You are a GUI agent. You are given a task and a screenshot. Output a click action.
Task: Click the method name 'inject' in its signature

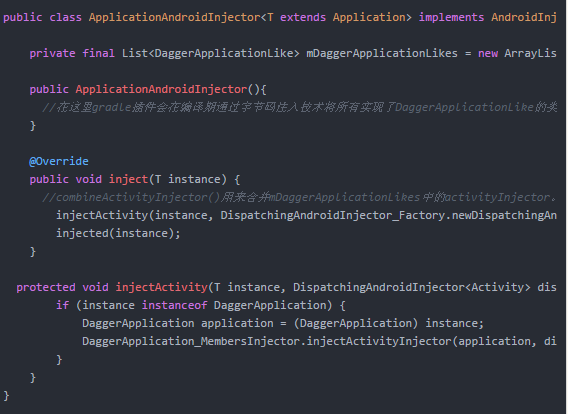pos(128,179)
